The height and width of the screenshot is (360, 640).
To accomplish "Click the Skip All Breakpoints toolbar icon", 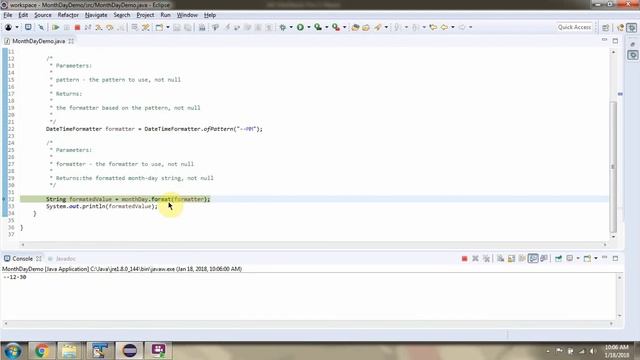I will tap(41, 27).
